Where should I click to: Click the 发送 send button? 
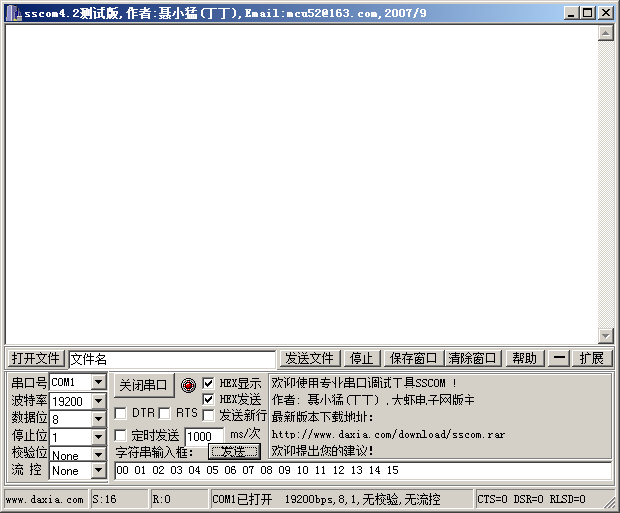point(234,451)
